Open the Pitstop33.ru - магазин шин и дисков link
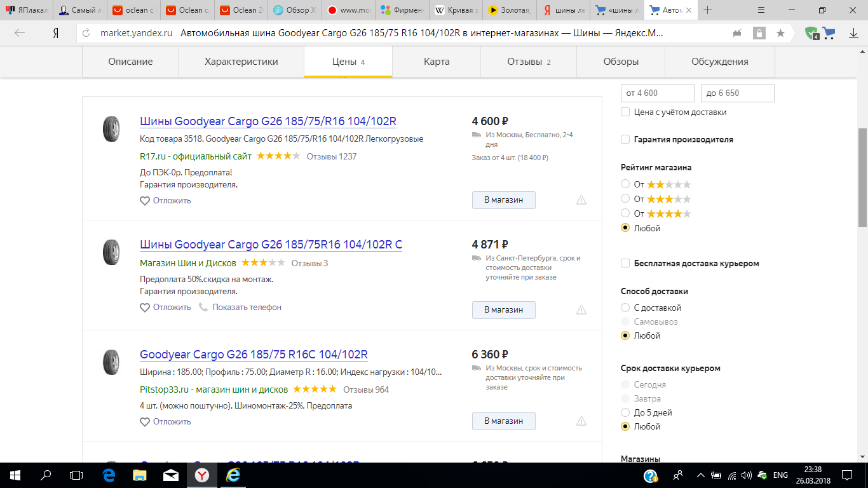The height and width of the screenshot is (488, 868). pos(214,390)
